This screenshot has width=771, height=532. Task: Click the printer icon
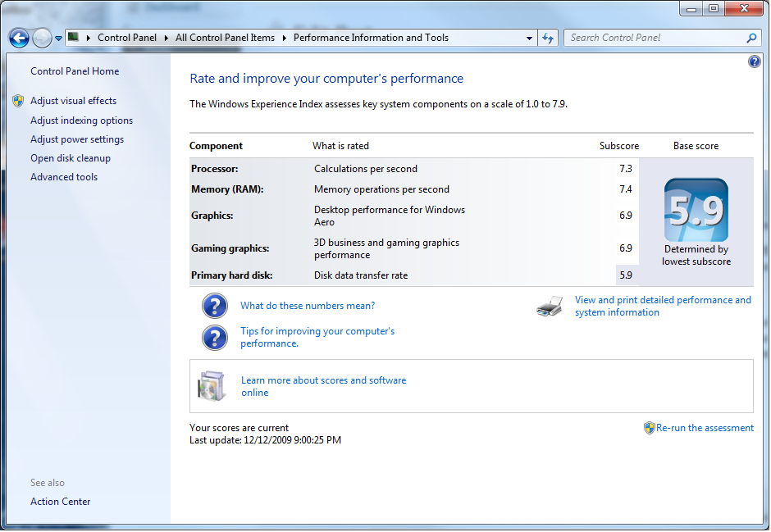(x=550, y=306)
